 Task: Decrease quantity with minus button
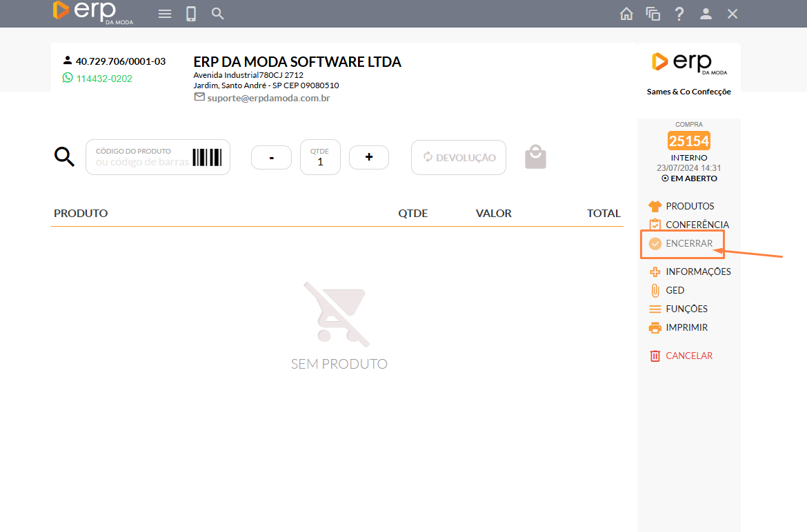271,157
